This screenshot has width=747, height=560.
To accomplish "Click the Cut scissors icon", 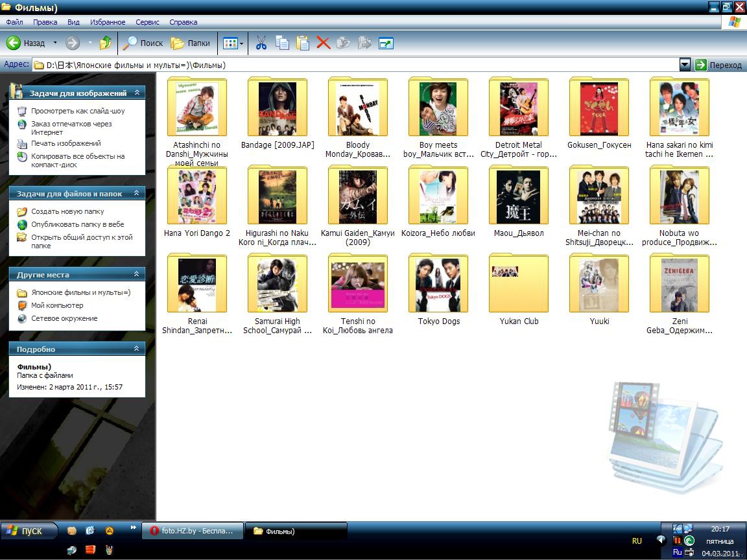I will [261, 43].
